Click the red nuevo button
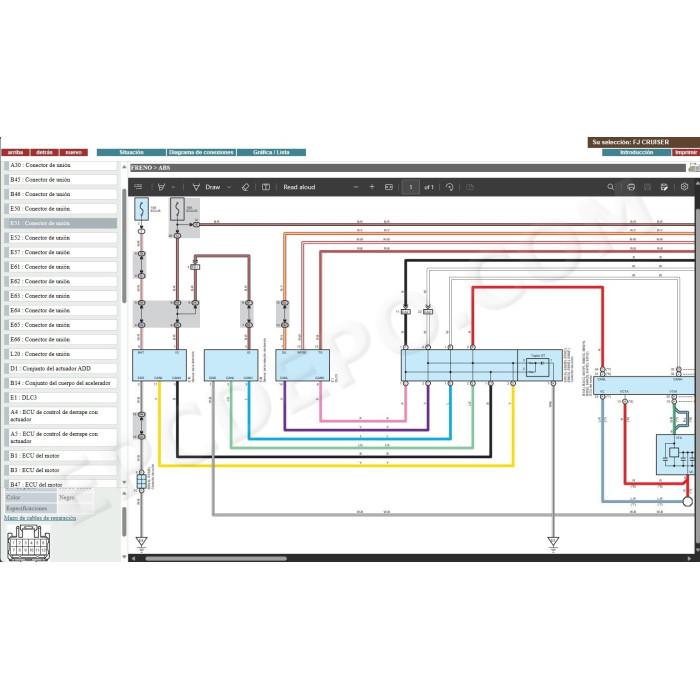Image resolution: width=700 pixels, height=700 pixels. coord(74,152)
